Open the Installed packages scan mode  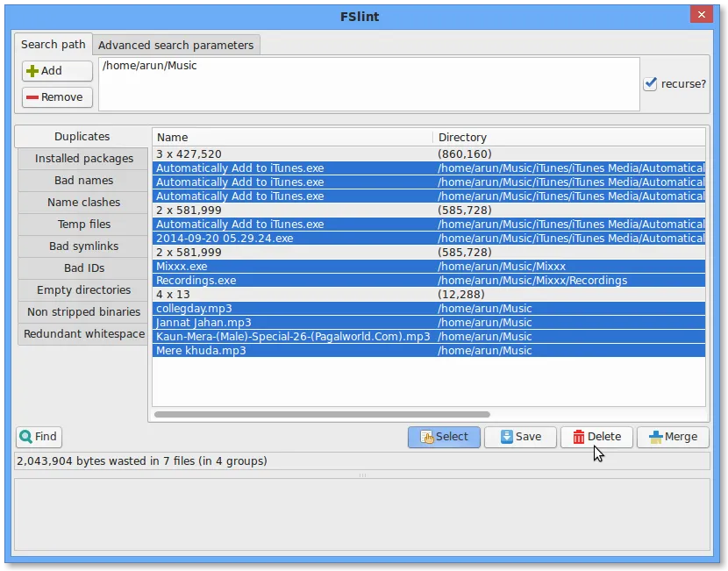82,158
